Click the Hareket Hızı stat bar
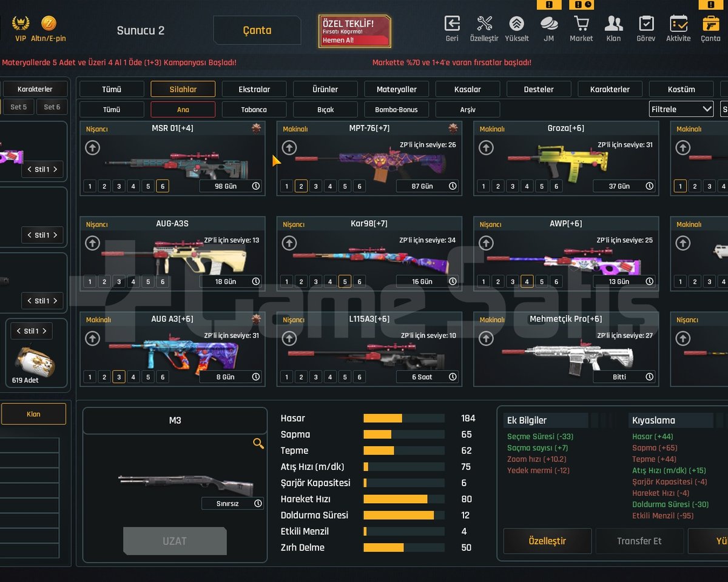 tap(404, 499)
